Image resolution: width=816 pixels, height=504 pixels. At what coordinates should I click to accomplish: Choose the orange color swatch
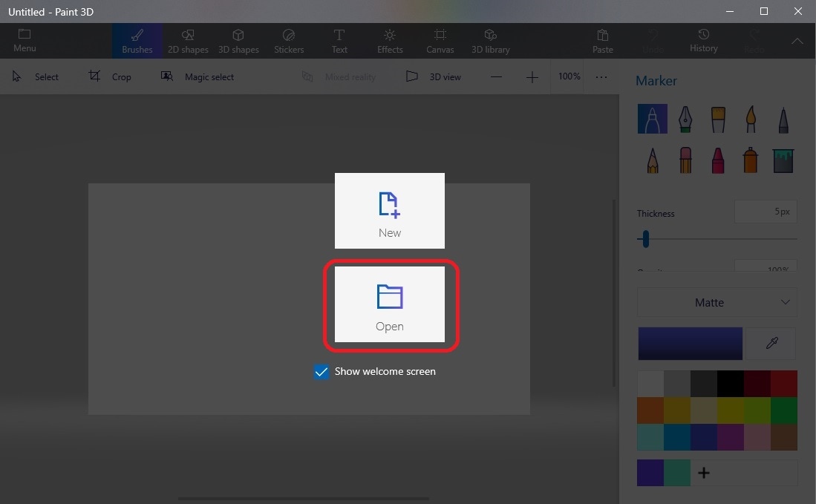pos(650,410)
